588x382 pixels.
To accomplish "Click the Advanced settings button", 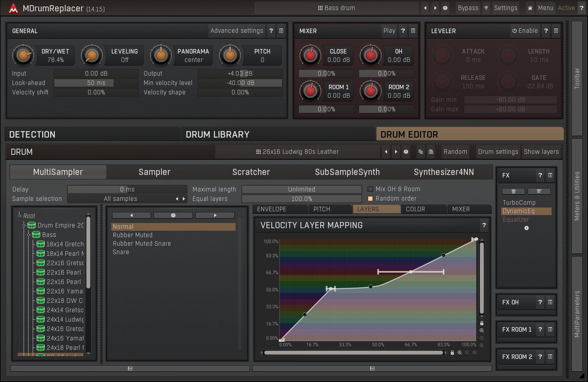I will [237, 31].
